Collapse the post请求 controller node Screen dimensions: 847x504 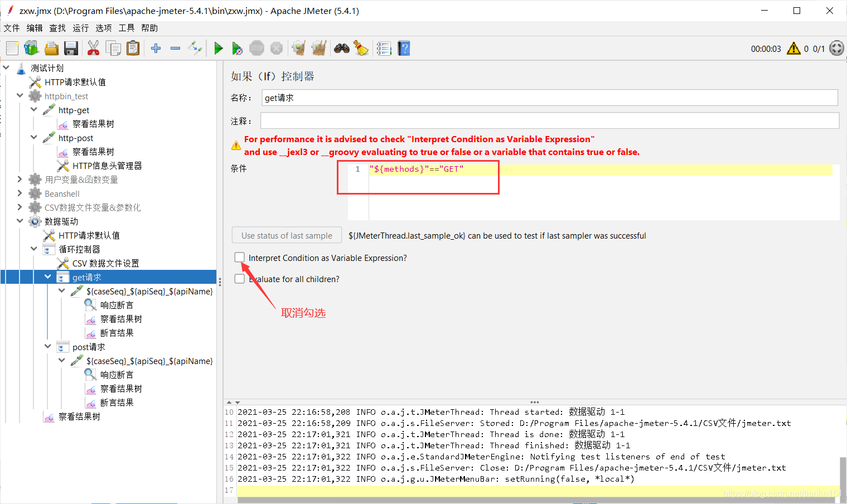tap(48, 347)
